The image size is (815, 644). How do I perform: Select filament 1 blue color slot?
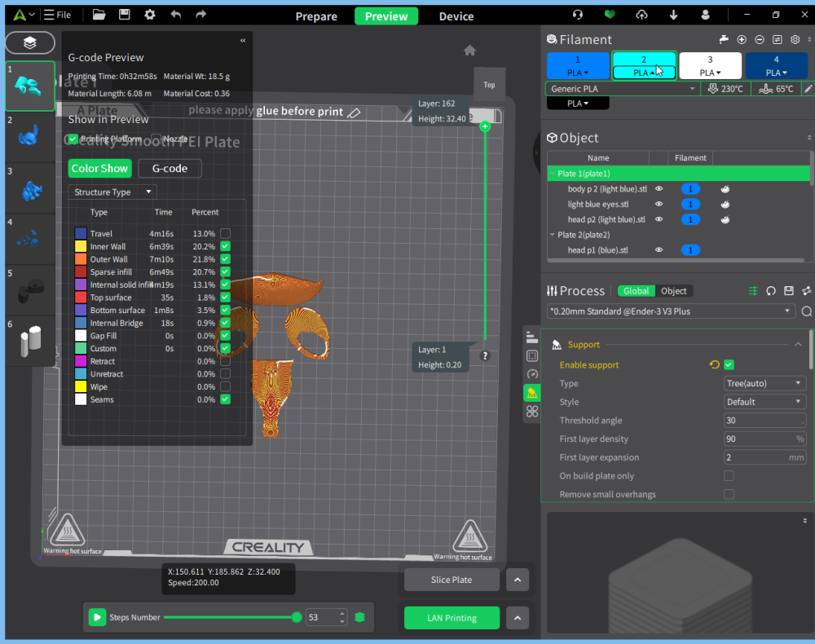[x=578, y=65]
